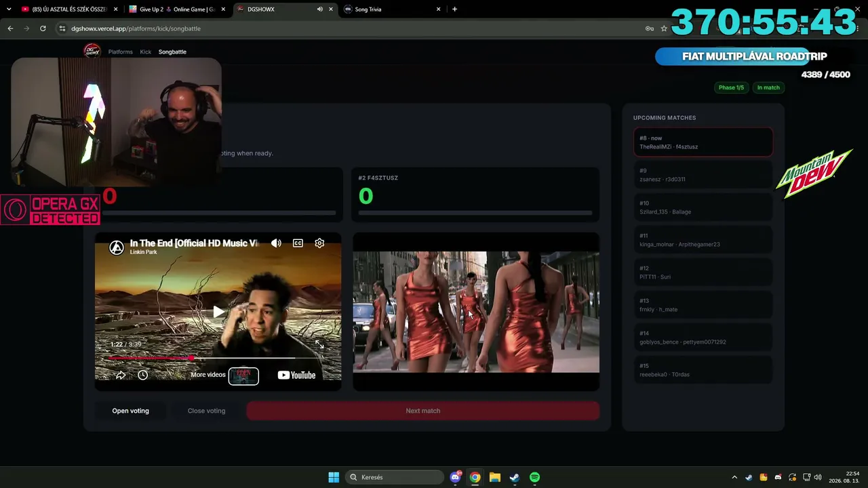Close the DGSHOWX tab
This screenshot has height=488, width=868.
(331, 9)
